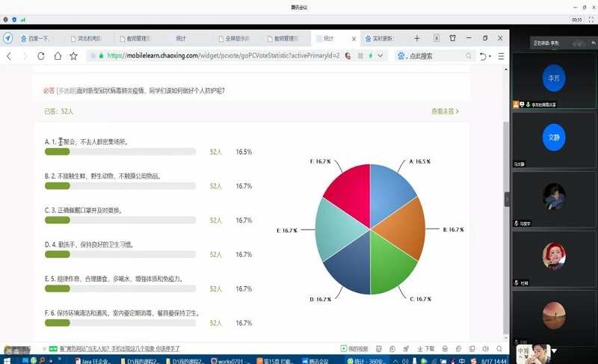Click the 已答: 52人 count text
Screen dimensions: 598x364
point(59,111)
